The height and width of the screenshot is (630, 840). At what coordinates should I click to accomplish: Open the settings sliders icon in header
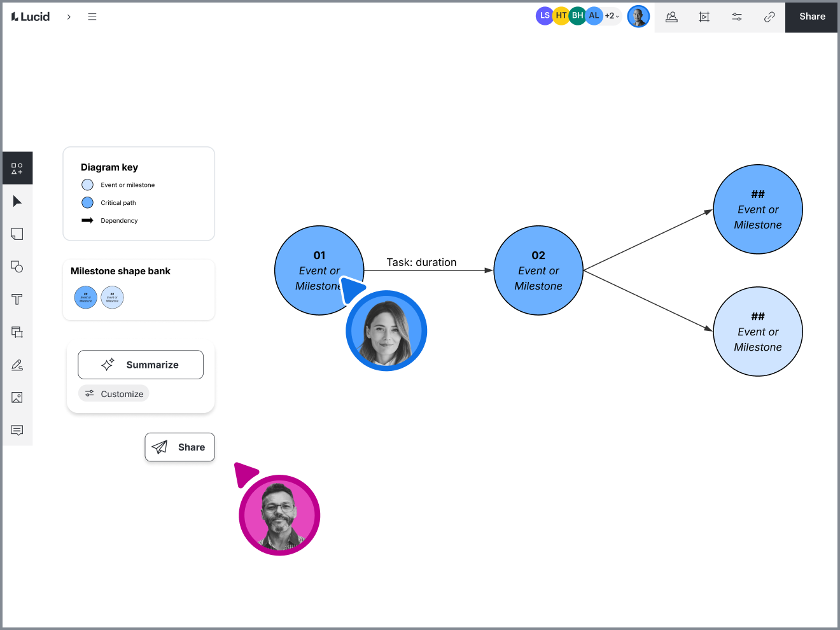pyautogui.click(x=737, y=17)
